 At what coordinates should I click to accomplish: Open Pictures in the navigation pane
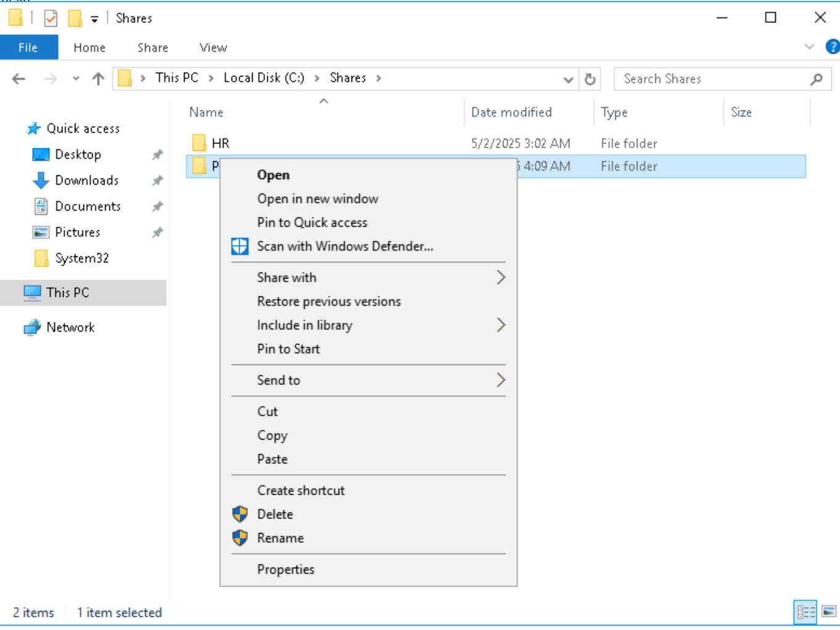pyautogui.click(x=77, y=232)
